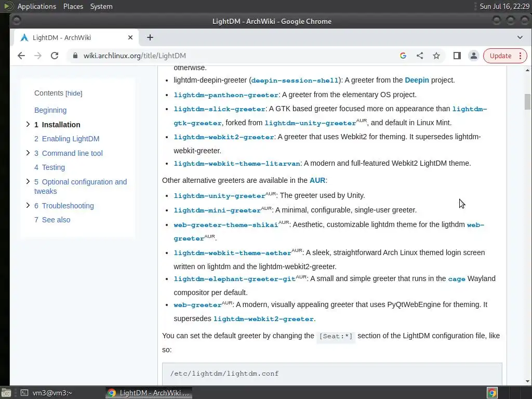Bookmark this page with star icon
This screenshot has width=532, height=399.
[x=436, y=56]
